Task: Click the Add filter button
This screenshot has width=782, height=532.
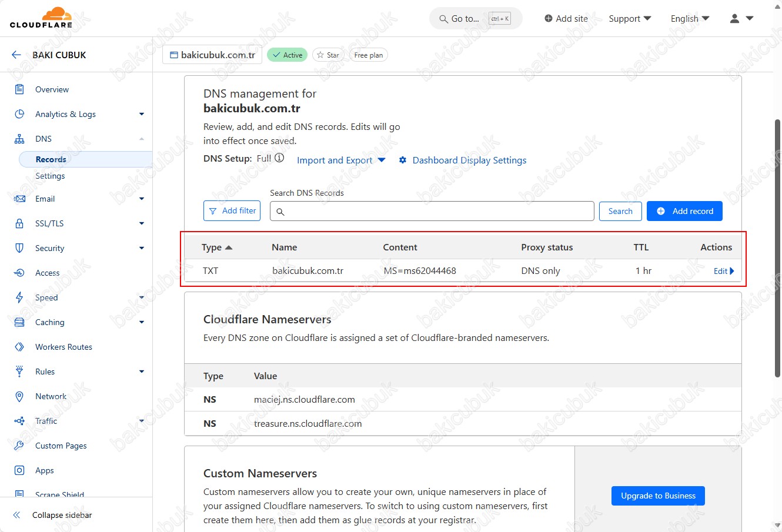Action: pos(232,211)
